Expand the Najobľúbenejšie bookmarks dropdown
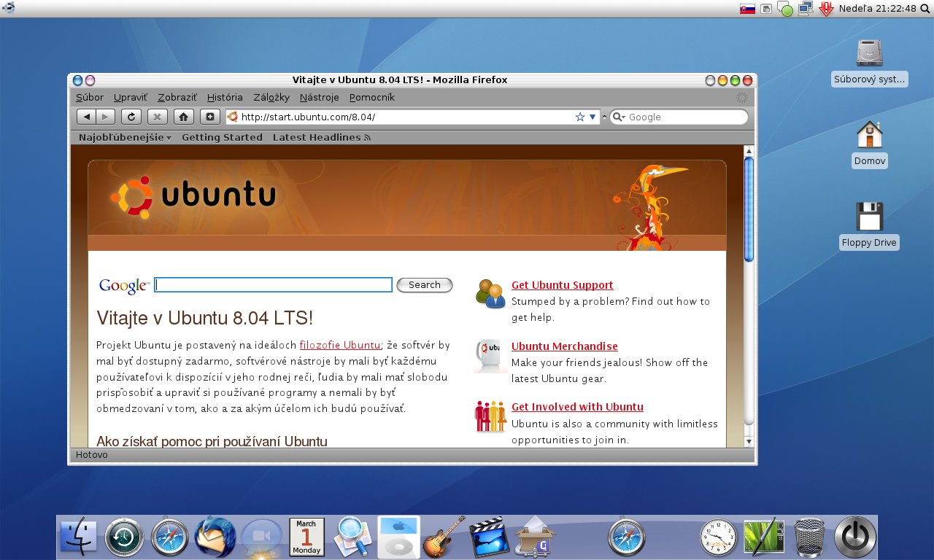The height and width of the screenshot is (560, 934). (x=125, y=137)
